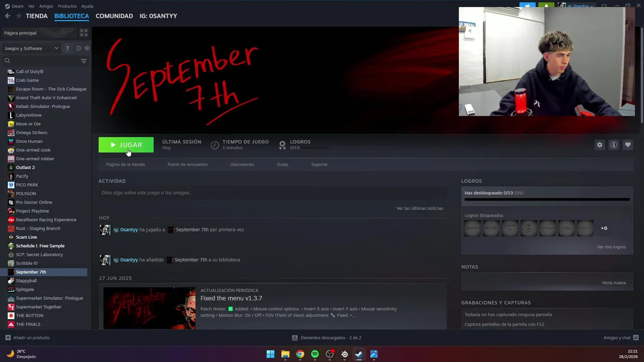Image resolution: width=644 pixels, height=362 pixels.
Task: Click the green JUGAR button
Action: pyautogui.click(x=126, y=145)
